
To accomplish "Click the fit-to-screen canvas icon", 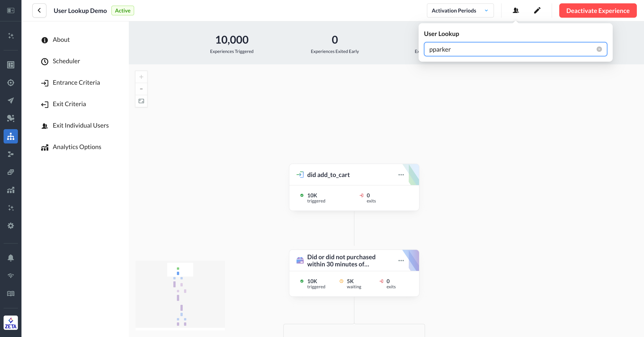I will click(x=141, y=101).
